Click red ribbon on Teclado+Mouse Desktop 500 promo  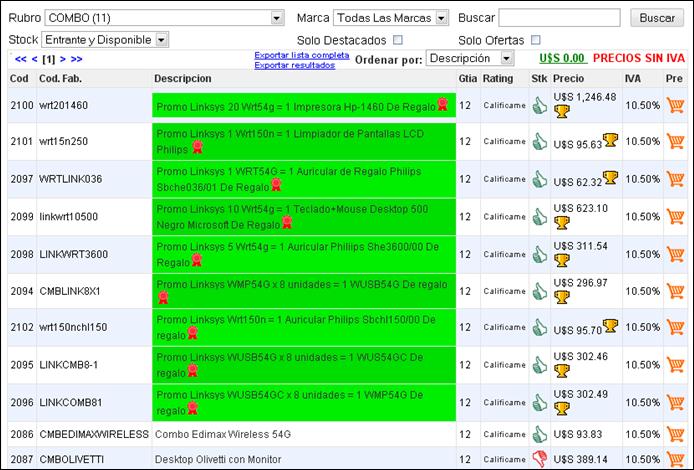pos(287,222)
